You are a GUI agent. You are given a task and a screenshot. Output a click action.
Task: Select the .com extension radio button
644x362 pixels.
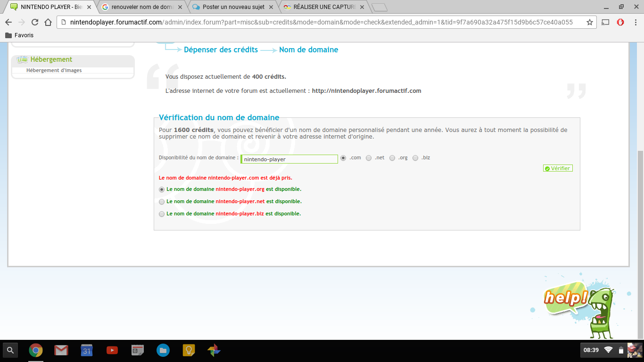coord(343,158)
